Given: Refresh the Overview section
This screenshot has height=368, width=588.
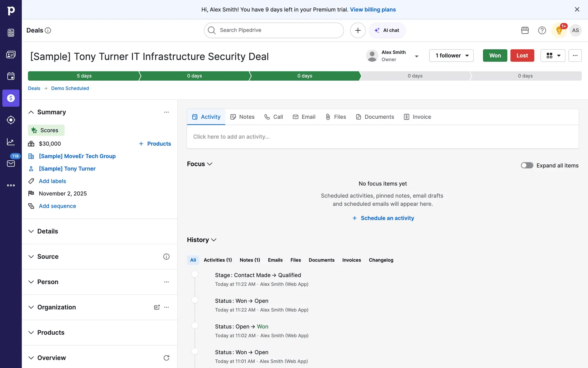Looking at the screenshot, I should tap(166, 358).
